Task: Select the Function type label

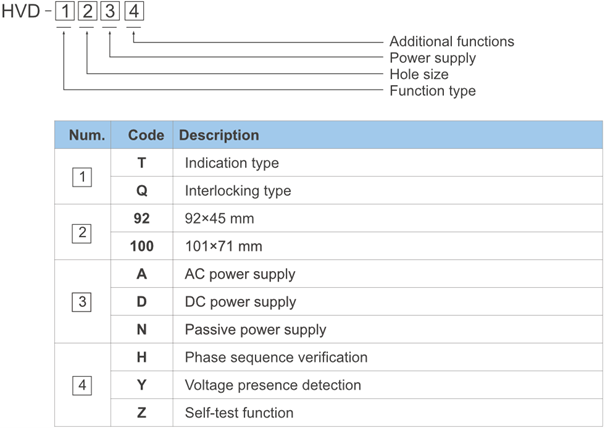Action: click(432, 91)
